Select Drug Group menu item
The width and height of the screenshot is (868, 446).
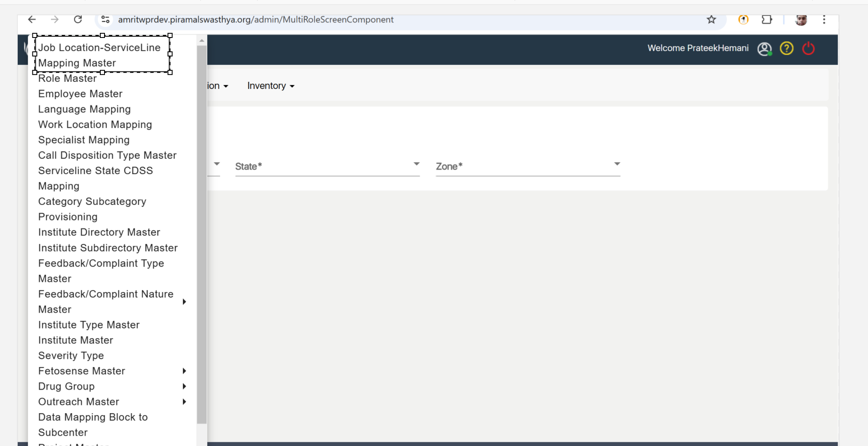point(66,387)
